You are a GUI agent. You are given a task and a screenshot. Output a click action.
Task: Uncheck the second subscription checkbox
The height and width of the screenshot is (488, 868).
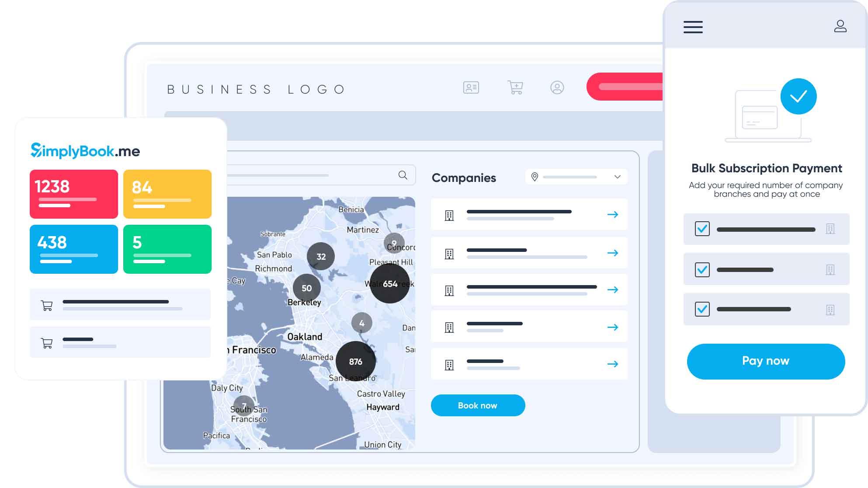pos(702,269)
